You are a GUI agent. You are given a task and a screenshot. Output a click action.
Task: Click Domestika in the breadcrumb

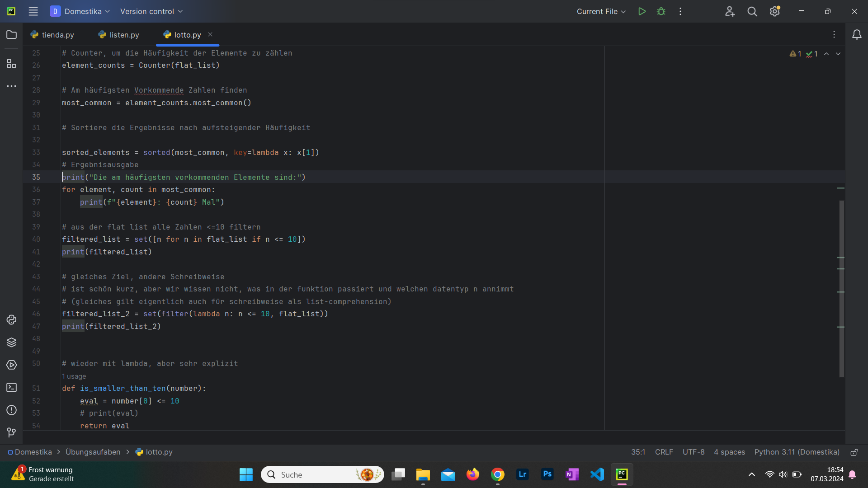tap(30, 452)
